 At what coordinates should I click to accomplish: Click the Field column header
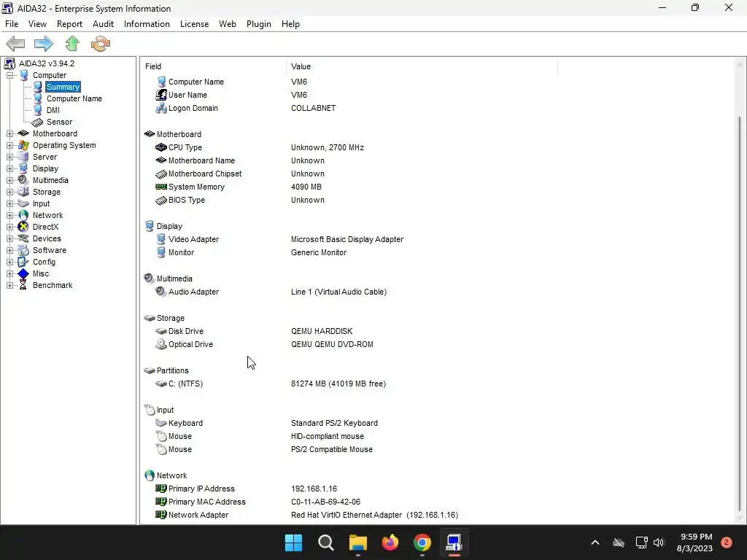coord(214,66)
